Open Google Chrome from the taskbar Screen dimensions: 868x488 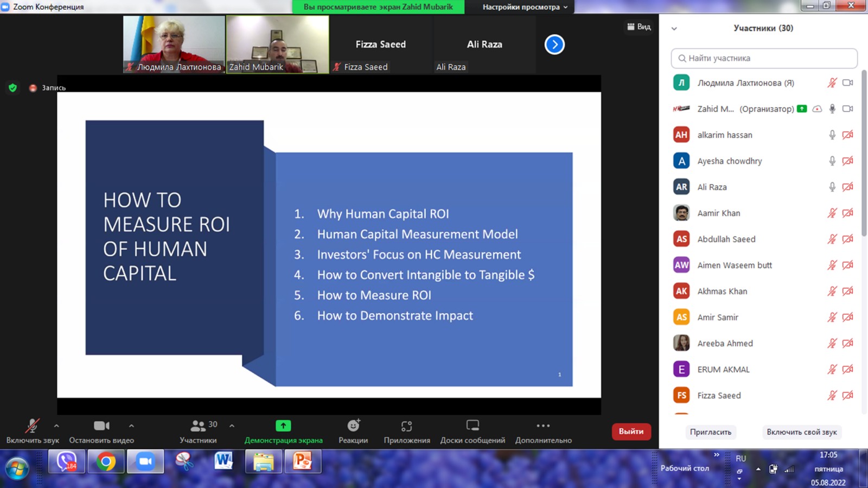point(106,462)
